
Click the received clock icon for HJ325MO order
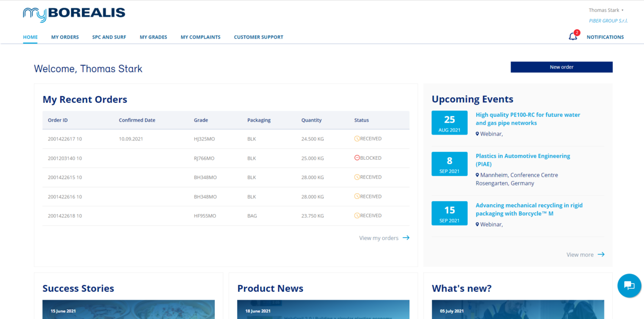[x=357, y=139]
